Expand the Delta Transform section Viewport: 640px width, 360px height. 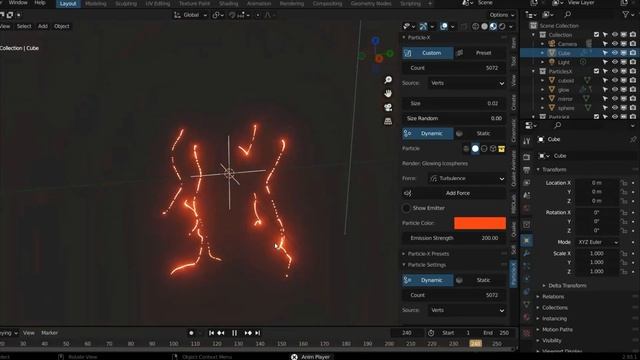click(567, 286)
